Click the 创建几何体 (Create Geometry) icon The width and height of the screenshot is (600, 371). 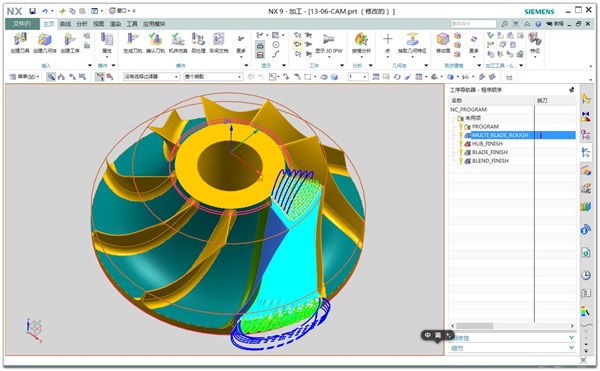pos(44,42)
